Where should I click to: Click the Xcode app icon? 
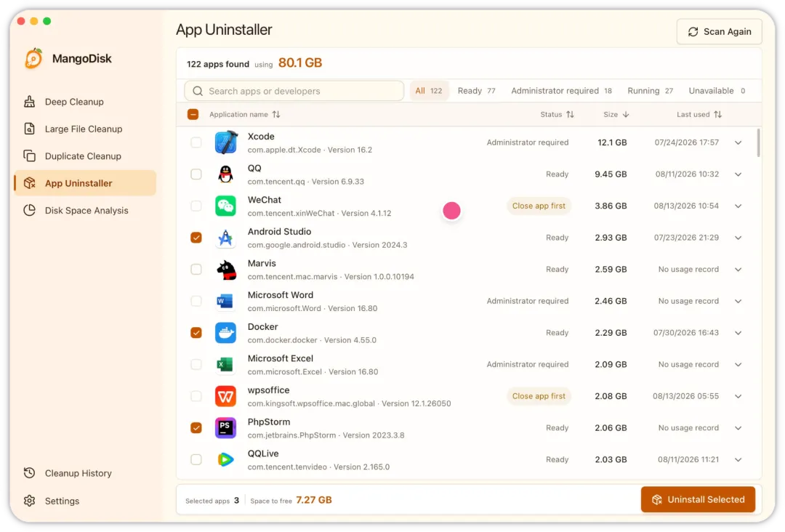[x=226, y=142]
